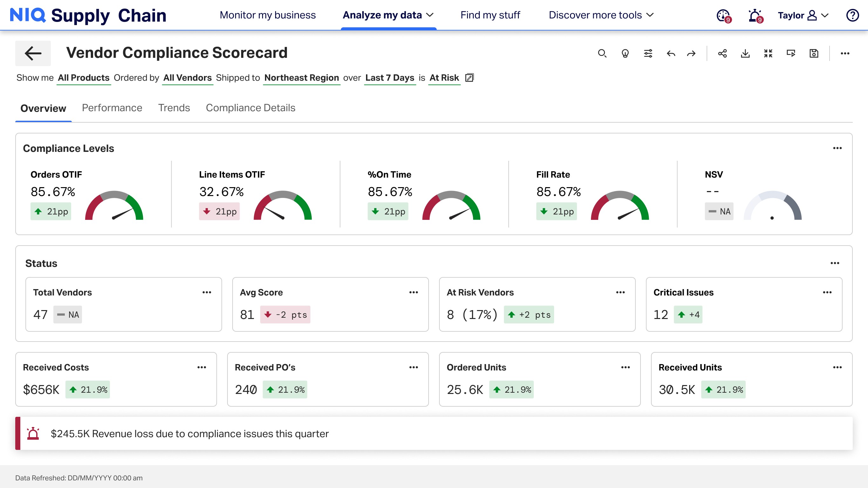Open the Taylor user account dropdown
868x488 pixels.
[x=803, y=16]
